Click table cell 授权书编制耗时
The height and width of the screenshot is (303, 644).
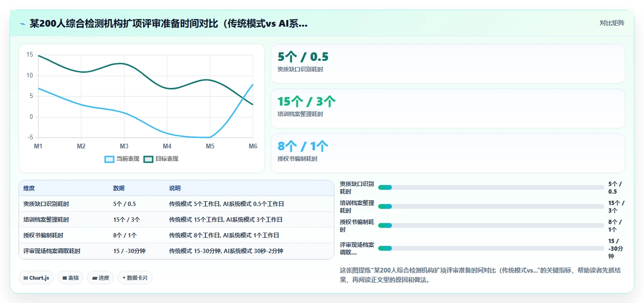[43, 235]
